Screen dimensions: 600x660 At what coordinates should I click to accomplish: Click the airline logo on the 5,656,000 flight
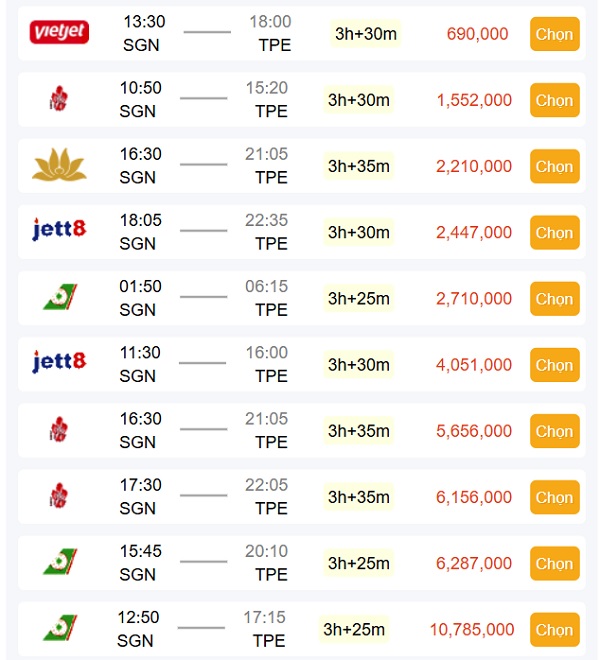pos(59,430)
